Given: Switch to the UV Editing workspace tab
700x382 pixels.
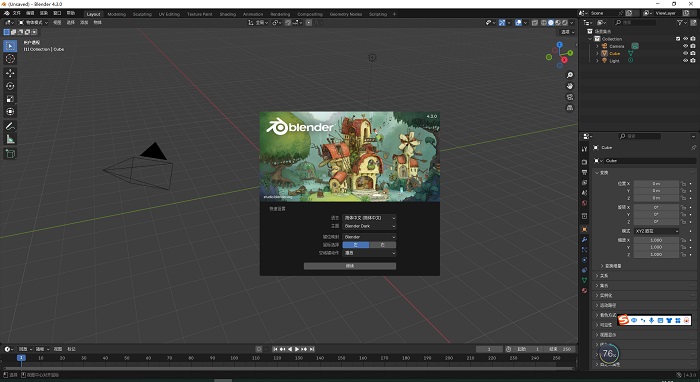Looking at the screenshot, I should click(x=169, y=14).
